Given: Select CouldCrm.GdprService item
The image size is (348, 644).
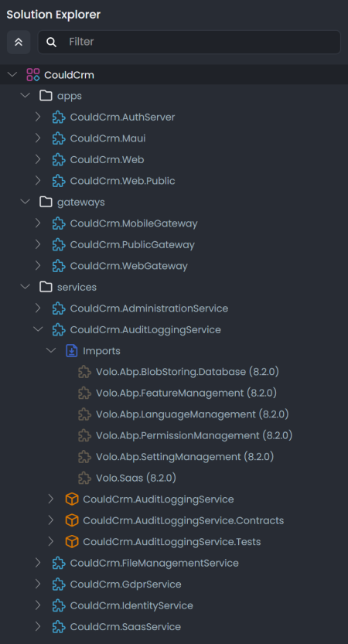Looking at the screenshot, I should [x=125, y=584].
